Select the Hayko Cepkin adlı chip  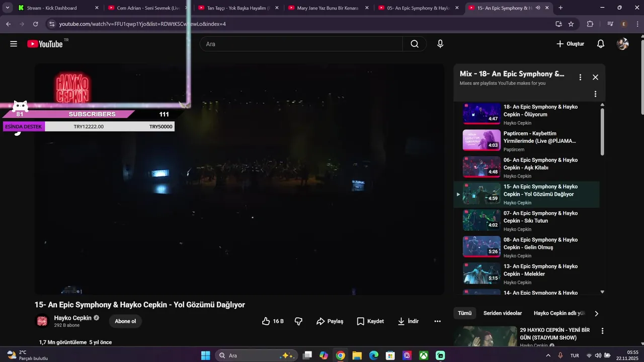click(559, 313)
